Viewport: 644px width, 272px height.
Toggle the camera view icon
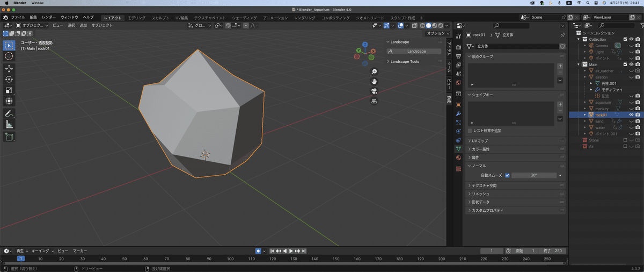[x=374, y=91]
